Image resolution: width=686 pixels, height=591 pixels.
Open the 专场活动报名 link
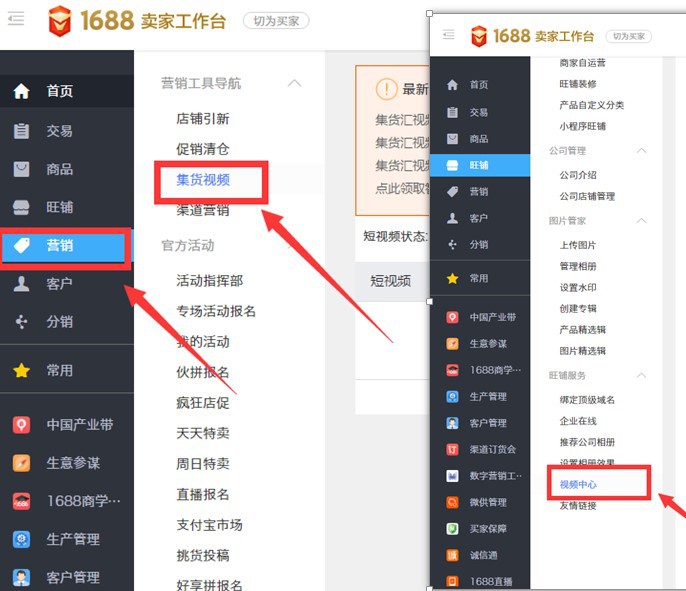[216, 311]
